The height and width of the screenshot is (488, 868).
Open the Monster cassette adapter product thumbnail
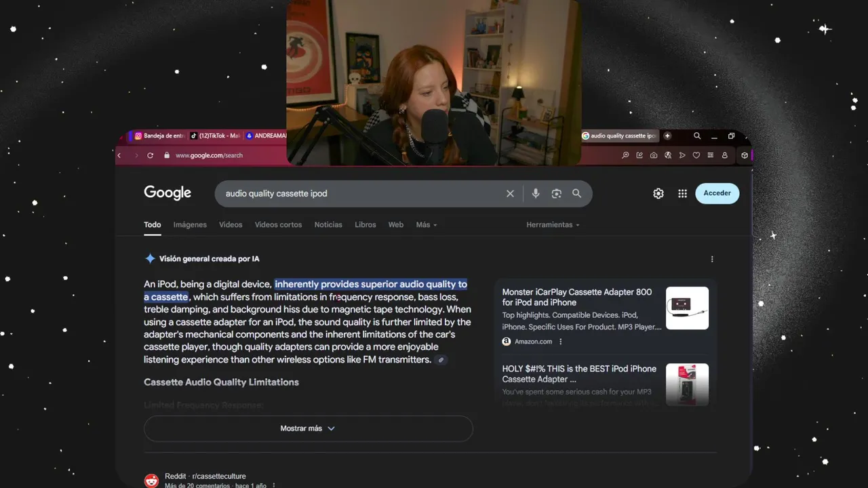tap(687, 308)
